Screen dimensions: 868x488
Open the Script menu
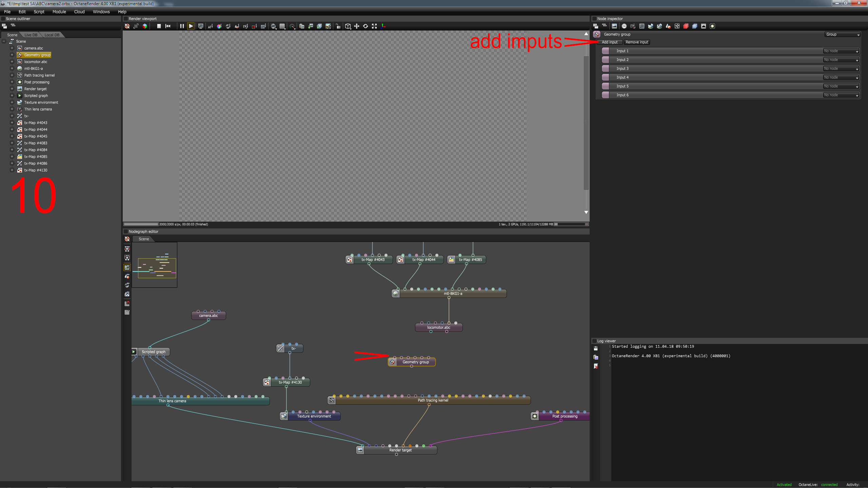39,12
